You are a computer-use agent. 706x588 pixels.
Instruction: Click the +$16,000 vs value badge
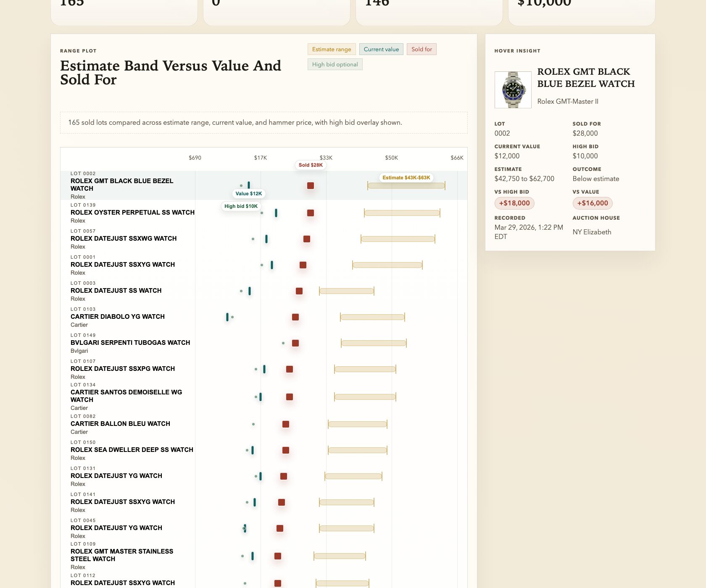(593, 203)
